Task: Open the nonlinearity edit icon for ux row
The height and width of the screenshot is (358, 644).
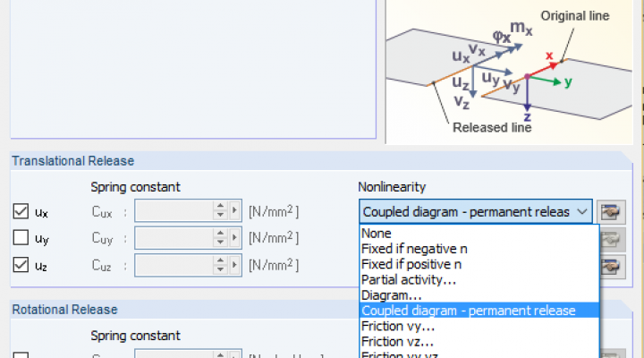Action: [613, 212]
